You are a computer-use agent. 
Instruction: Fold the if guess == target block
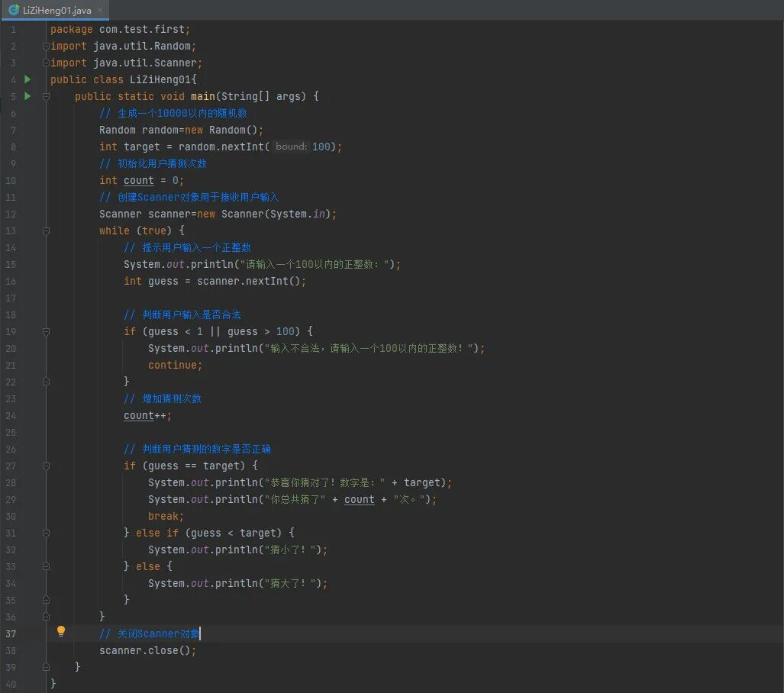tap(46, 466)
